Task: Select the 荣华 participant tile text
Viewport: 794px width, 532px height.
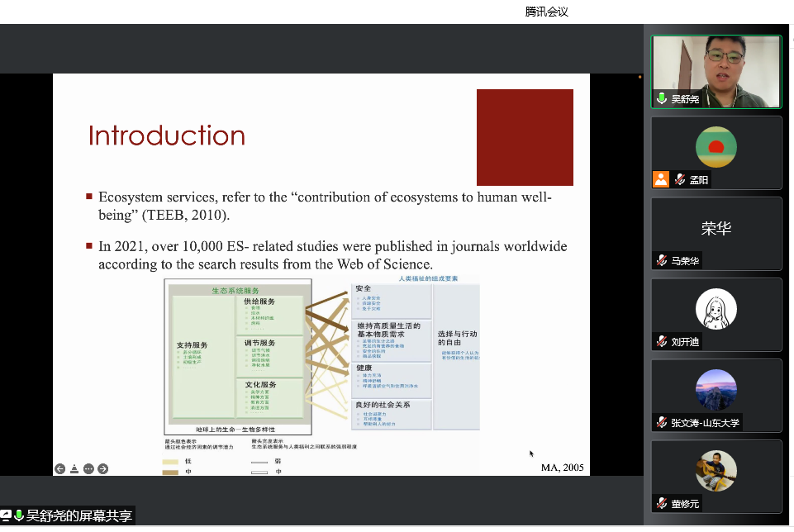Action: click(716, 228)
